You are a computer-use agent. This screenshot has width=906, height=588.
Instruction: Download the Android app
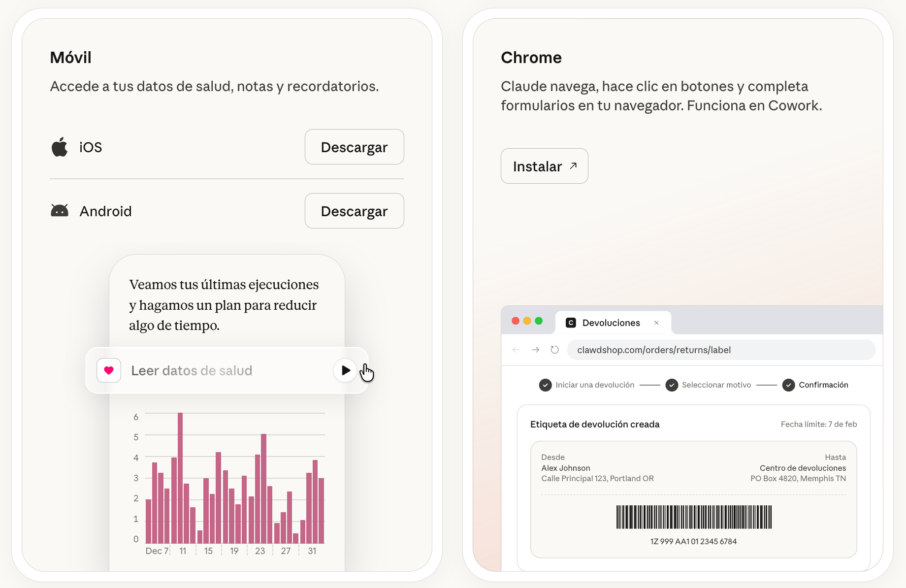click(354, 211)
